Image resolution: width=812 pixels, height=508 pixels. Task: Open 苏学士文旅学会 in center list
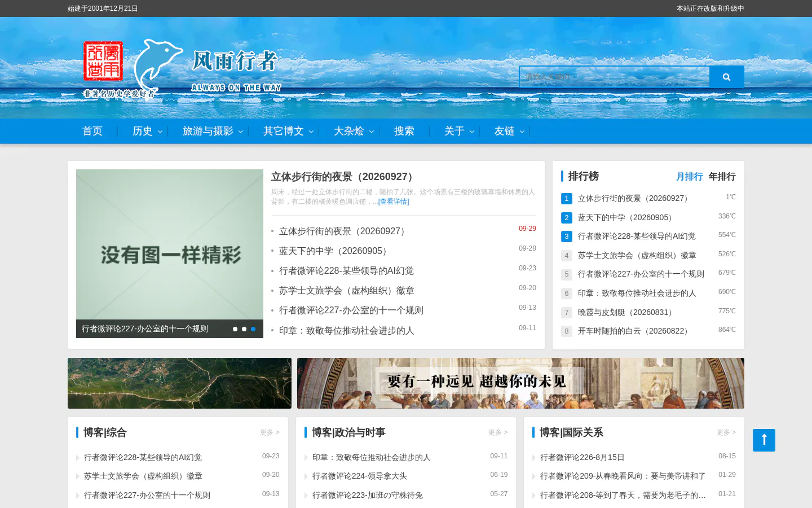(347, 291)
